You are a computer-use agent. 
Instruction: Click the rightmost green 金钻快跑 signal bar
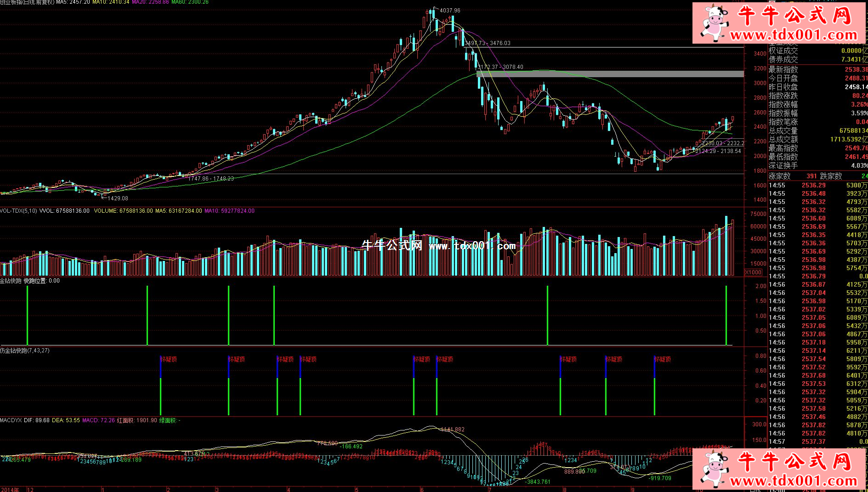(x=726, y=315)
